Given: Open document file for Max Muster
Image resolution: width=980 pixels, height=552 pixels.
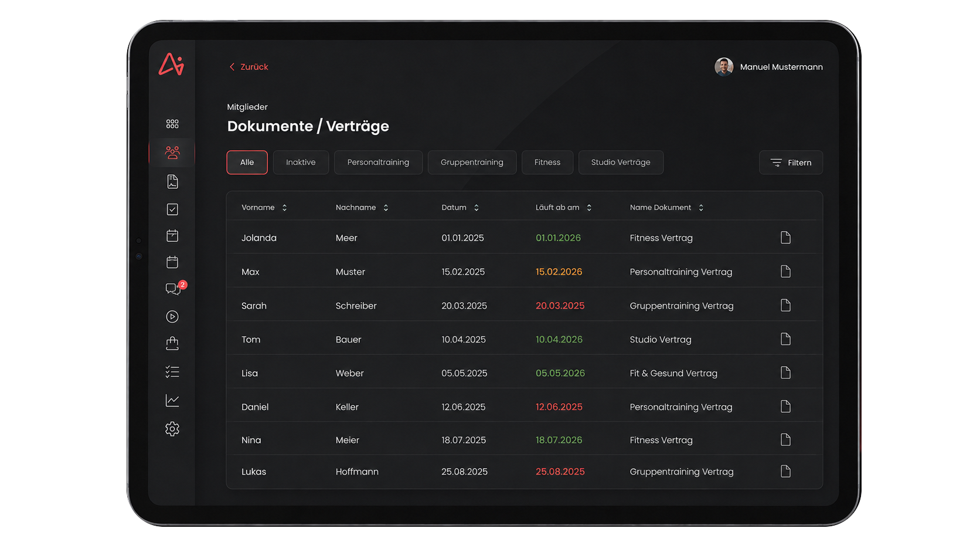Looking at the screenshot, I should click(x=785, y=272).
